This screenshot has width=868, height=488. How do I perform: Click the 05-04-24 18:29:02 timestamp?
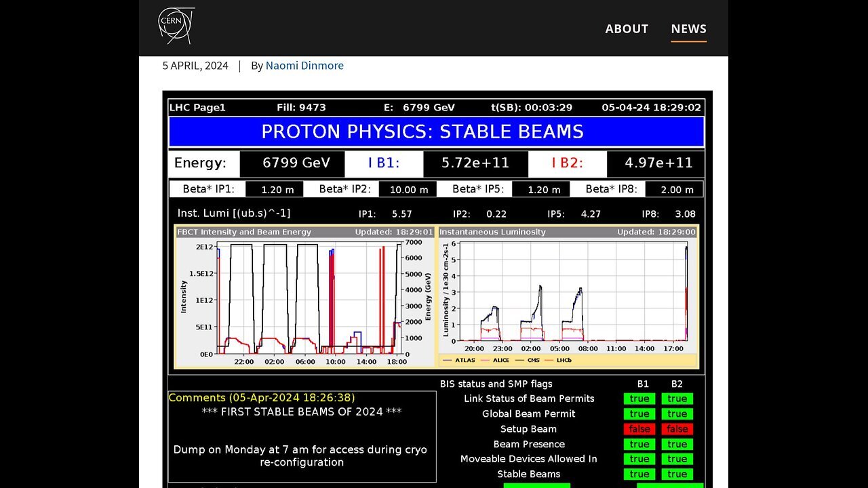652,107
